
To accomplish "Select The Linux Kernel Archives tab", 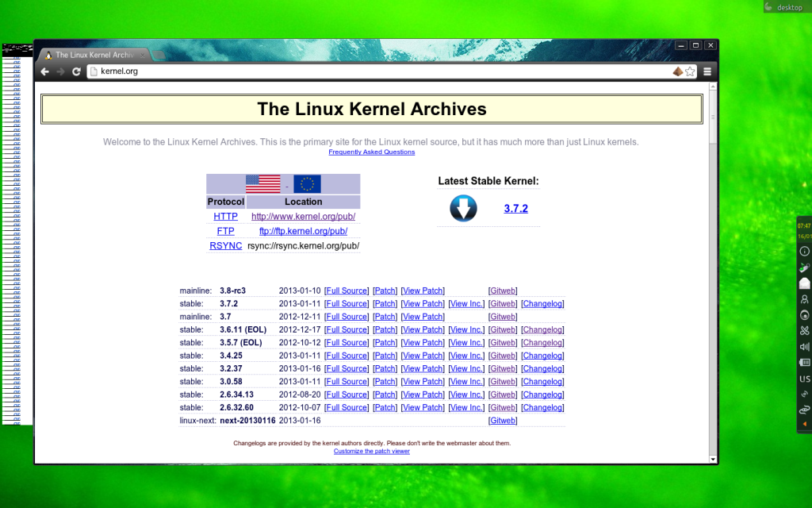I will (95, 55).
